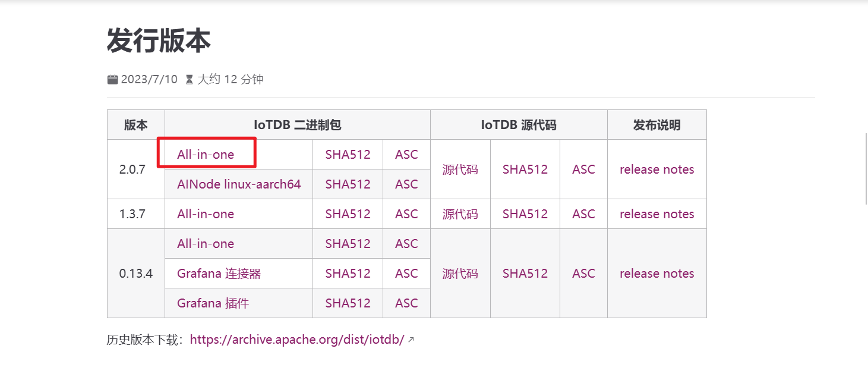
Task: Open the AINode linux-aarch64 download link
Action: point(239,184)
